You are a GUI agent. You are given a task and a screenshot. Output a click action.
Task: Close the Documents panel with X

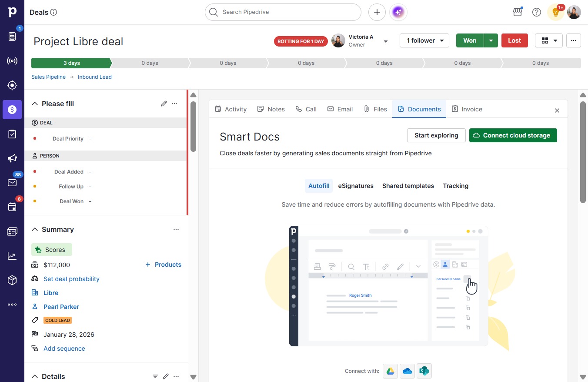tap(557, 111)
